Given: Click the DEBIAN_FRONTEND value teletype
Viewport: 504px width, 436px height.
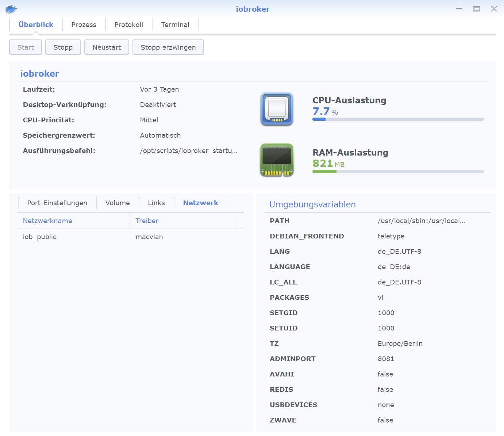Looking at the screenshot, I should [x=391, y=236].
